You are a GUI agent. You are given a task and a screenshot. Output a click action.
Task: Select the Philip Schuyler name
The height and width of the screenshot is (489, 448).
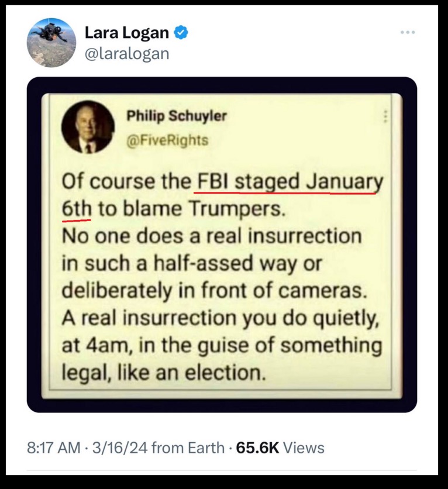tap(177, 116)
